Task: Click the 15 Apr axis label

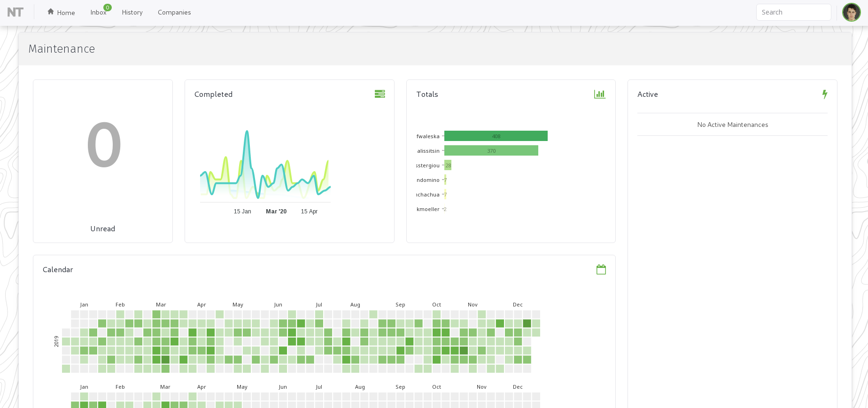Action: (x=309, y=212)
